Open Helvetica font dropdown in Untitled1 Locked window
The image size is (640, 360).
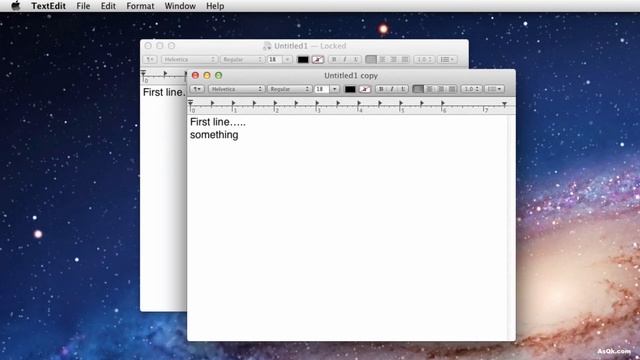(189, 60)
